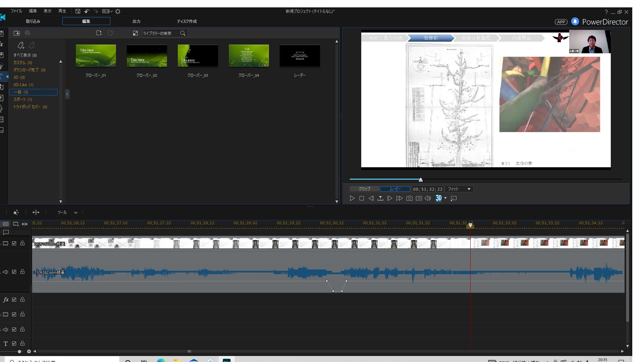Screen dimensions: 644x362
Task: Toggle the 3D preview mode icon
Action: coord(438,198)
